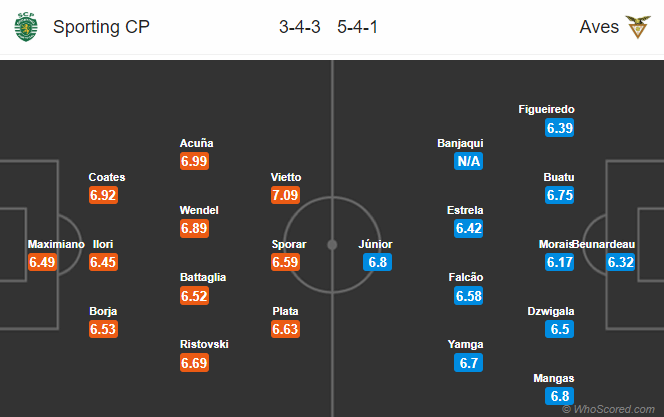
Task: Click Beunardeau's 6.32 rating badge
Action: [x=621, y=262]
